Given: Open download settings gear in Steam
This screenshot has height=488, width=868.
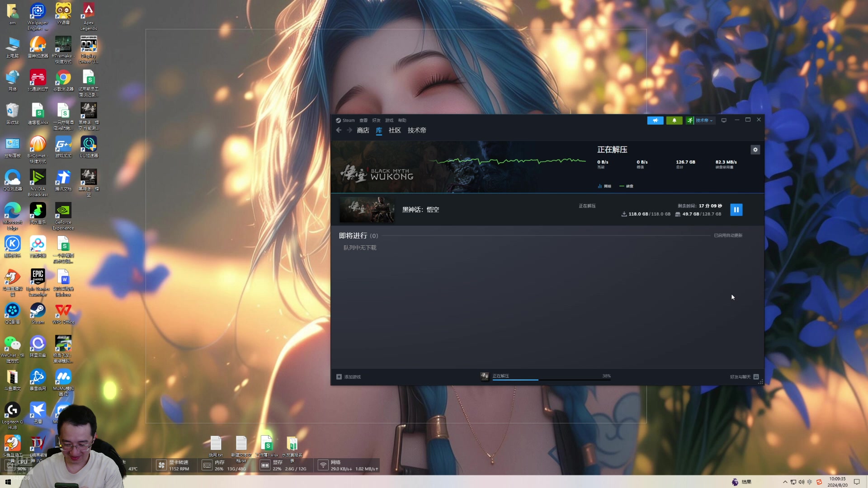Looking at the screenshot, I should click(x=755, y=150).
